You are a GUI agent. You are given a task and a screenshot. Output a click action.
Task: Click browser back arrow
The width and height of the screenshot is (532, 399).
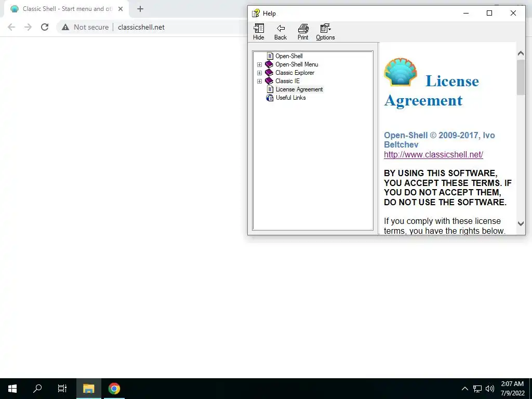pos(11,27)
